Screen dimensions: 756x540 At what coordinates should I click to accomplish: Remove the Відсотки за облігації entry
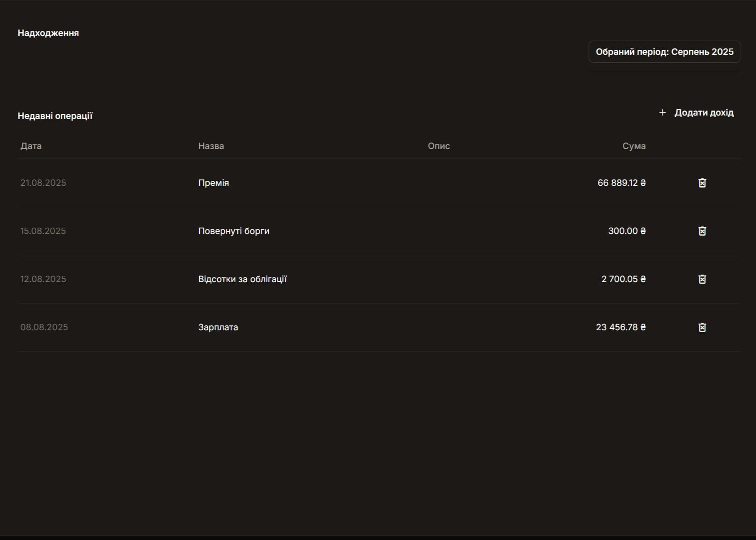coord(702,279)
